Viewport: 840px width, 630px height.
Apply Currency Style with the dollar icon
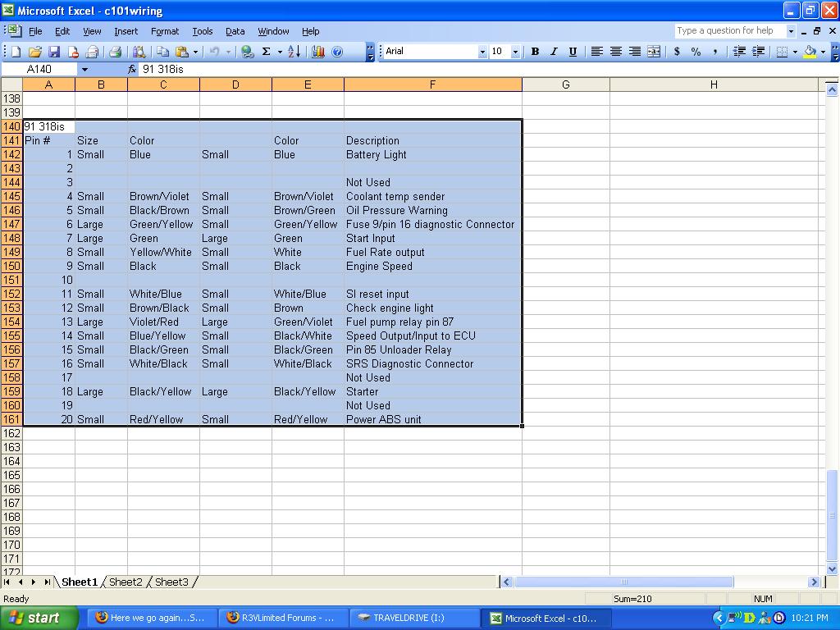677,51
